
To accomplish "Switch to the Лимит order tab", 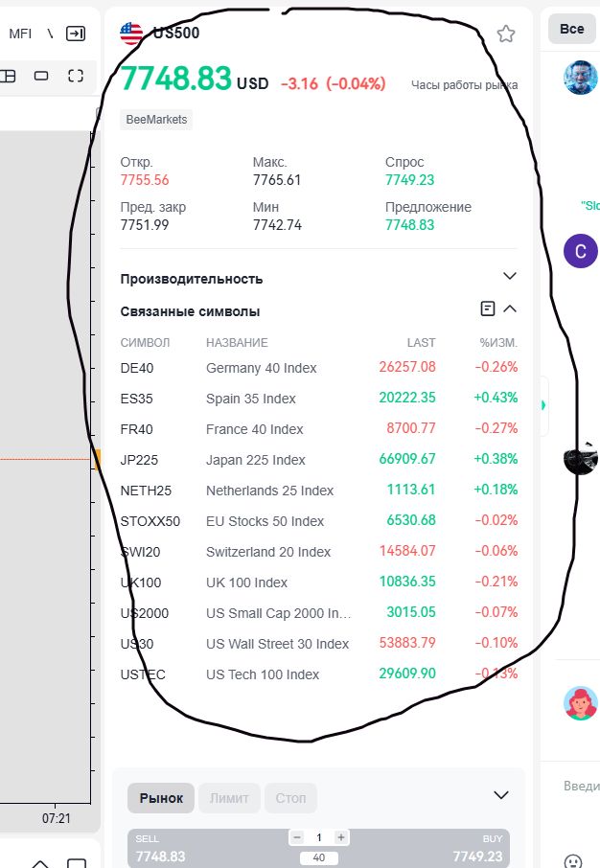I will coord(229,798).
